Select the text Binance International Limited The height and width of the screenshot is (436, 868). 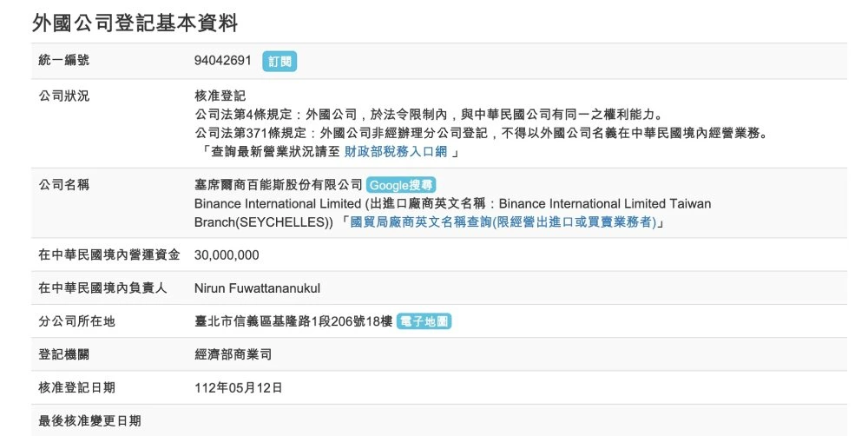[278, 203]
